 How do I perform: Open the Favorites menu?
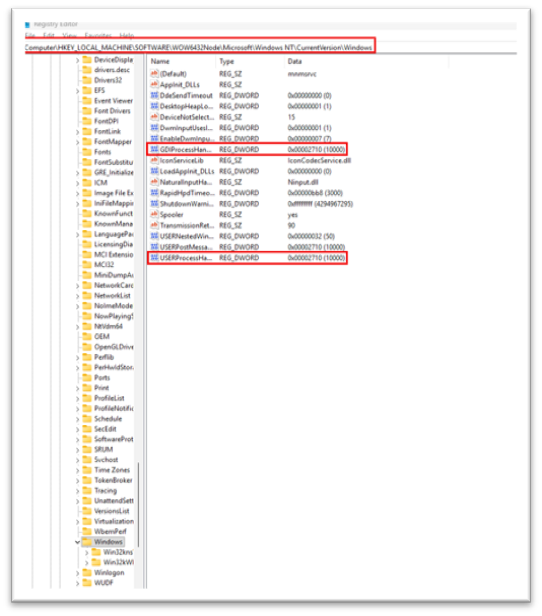[x=98, y=35]
